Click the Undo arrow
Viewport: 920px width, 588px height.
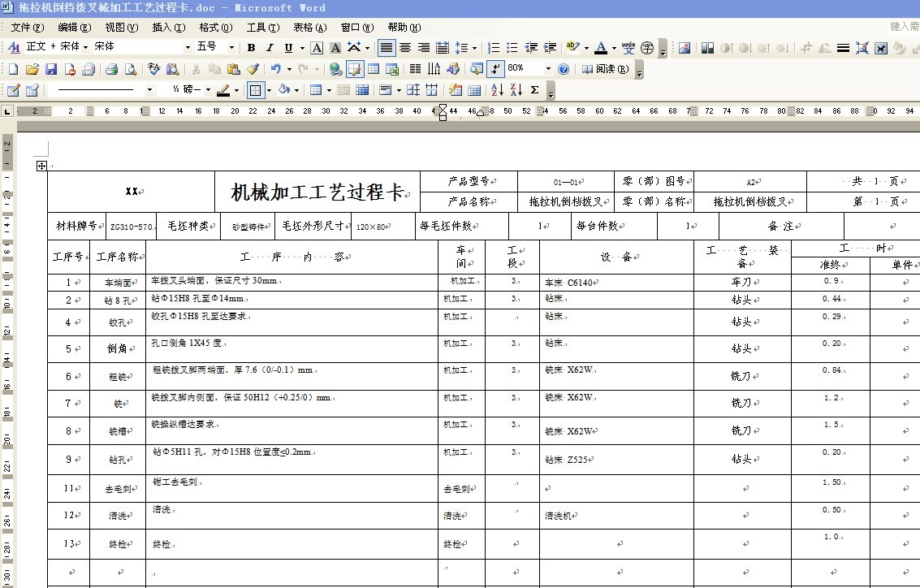pos(275,69)
